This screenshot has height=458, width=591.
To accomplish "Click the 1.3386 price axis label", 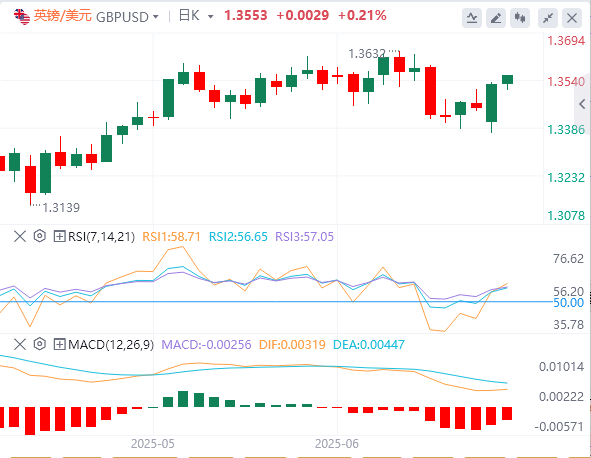I will tap(566, 130).
